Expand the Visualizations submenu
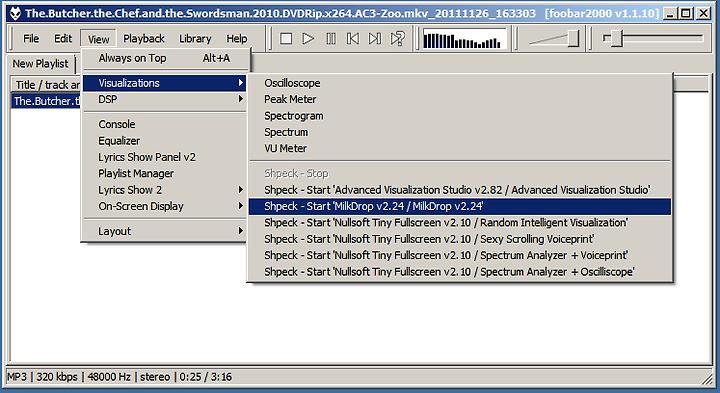The image size is (720, 393). (165, 83)
